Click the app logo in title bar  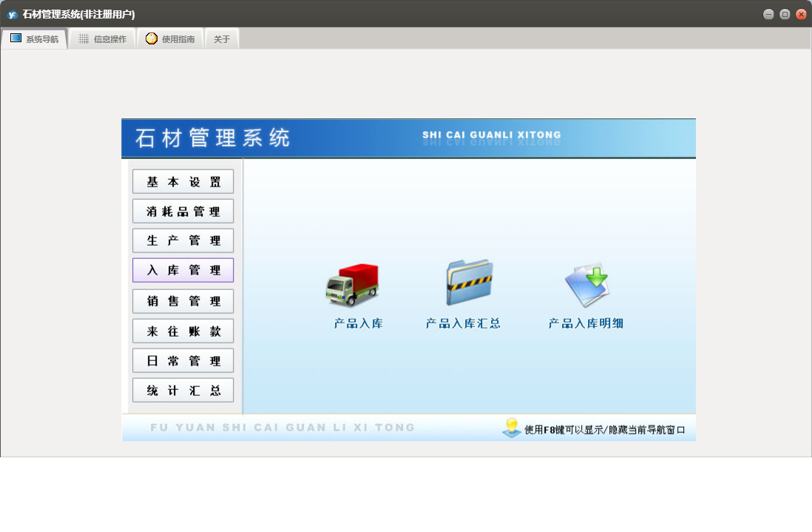coord(12,15)
